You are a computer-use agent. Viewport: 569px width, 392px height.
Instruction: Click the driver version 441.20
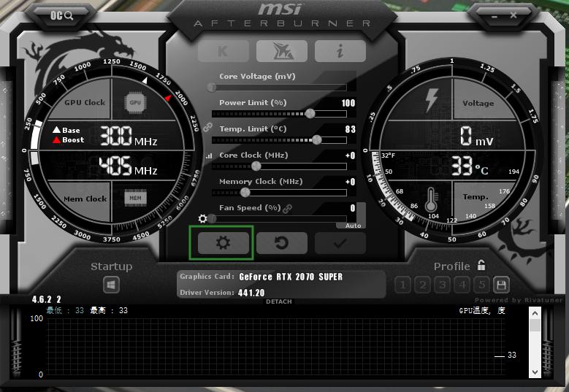click(251, 293)
